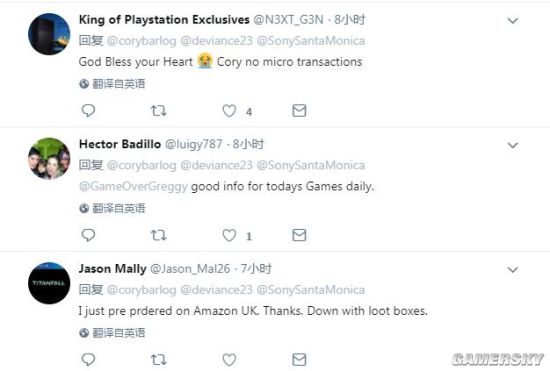Like the 'God Bless your Heart' tweet
Screen dimensions: 550x371
229,111
